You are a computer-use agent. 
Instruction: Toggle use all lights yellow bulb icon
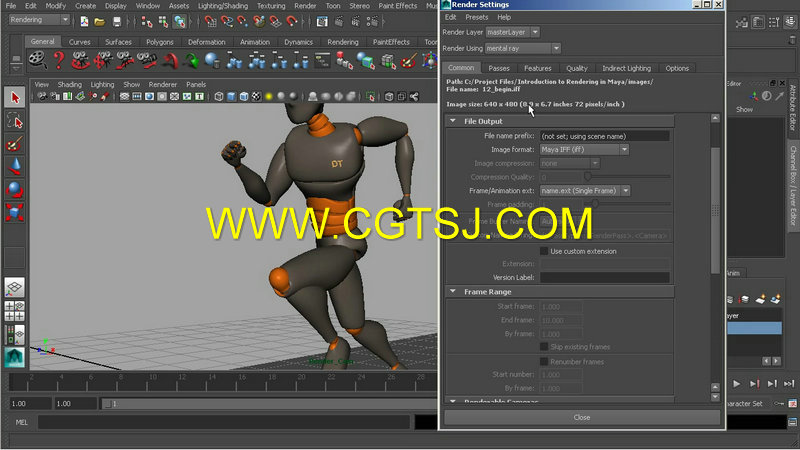click(269, 96)
